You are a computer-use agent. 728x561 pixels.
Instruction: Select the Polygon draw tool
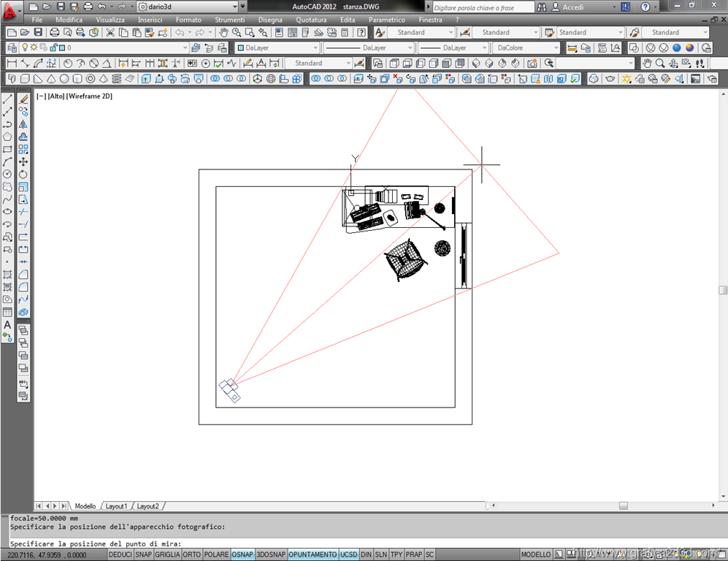pos(7,137)
